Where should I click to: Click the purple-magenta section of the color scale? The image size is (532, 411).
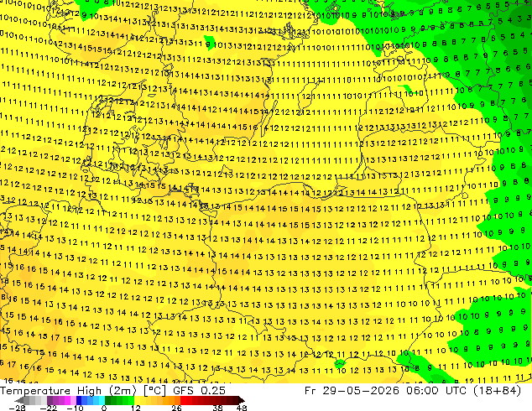[x=61, y=400]
